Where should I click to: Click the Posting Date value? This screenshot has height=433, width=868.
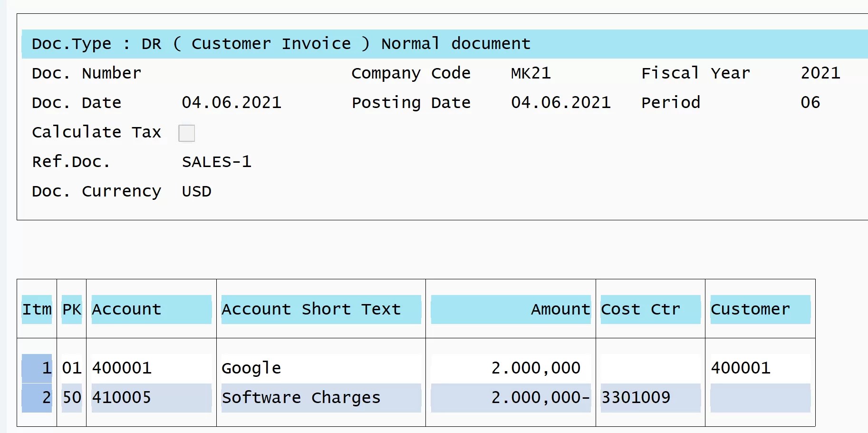pyautogui.click(x=561, y=102)
